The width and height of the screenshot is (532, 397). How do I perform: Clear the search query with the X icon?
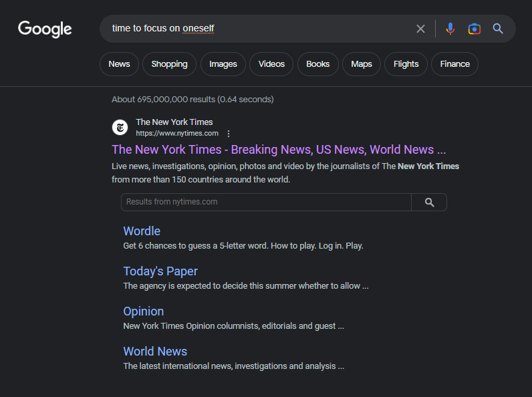420,29
